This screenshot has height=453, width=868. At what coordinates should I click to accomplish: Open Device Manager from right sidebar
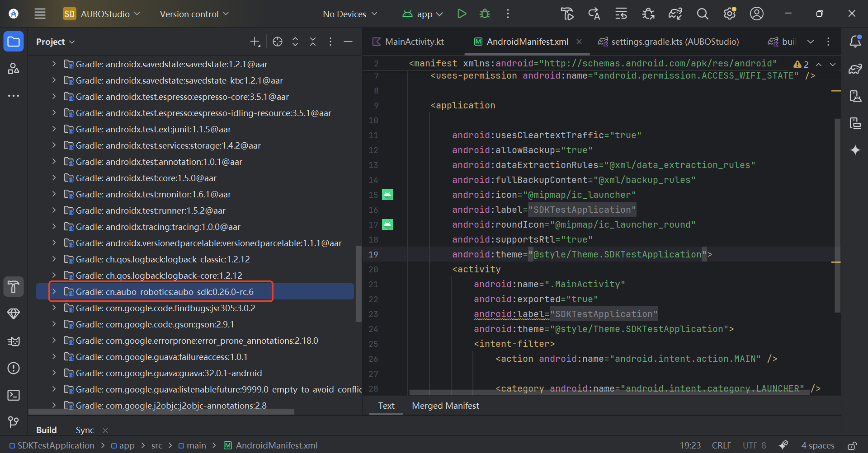tap(856, 96)
